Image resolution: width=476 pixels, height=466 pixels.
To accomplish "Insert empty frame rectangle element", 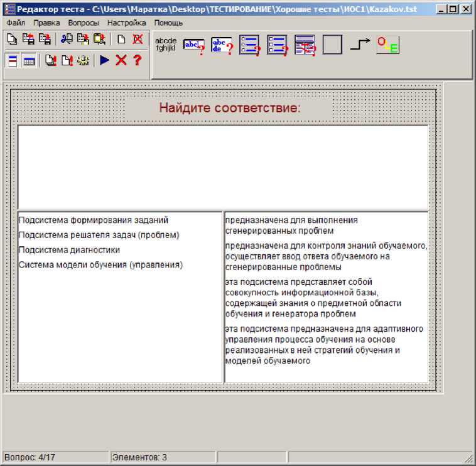I will pos(332,45).
